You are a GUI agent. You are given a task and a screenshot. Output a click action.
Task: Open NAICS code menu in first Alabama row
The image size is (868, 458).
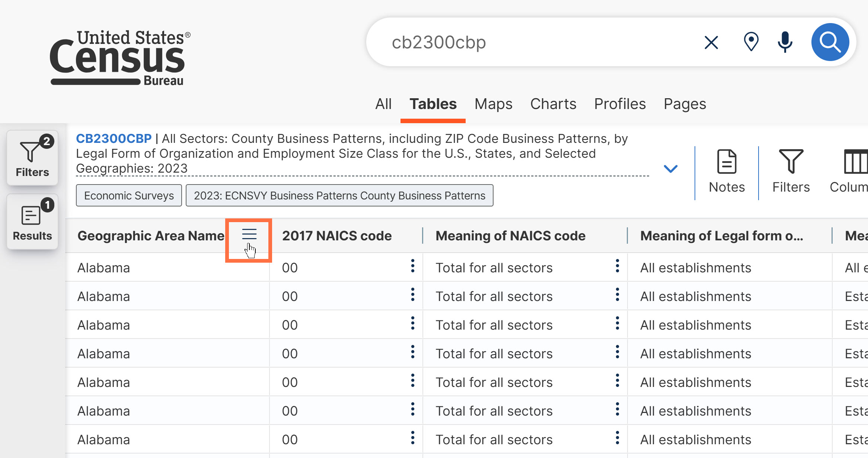pos(412,266)
